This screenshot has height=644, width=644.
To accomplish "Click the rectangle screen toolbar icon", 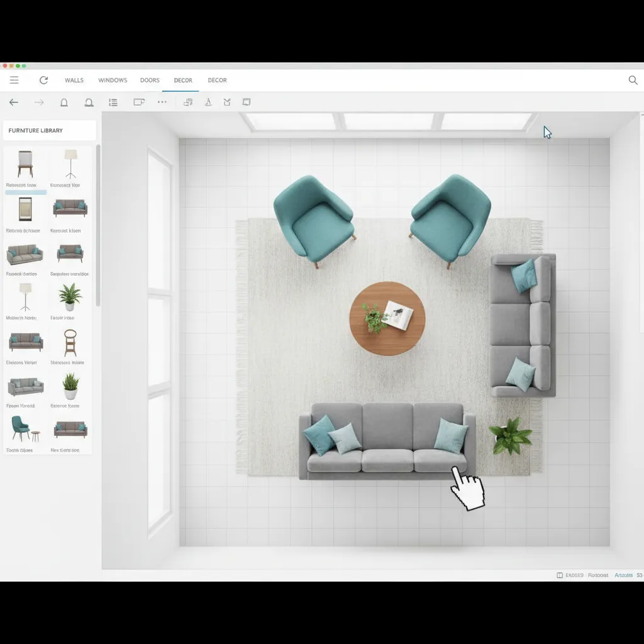I will pos(139,102).
